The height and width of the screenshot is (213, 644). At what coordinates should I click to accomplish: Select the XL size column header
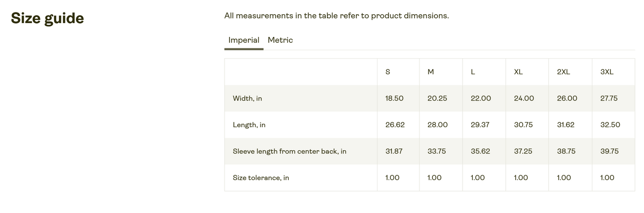pos(518,72)
